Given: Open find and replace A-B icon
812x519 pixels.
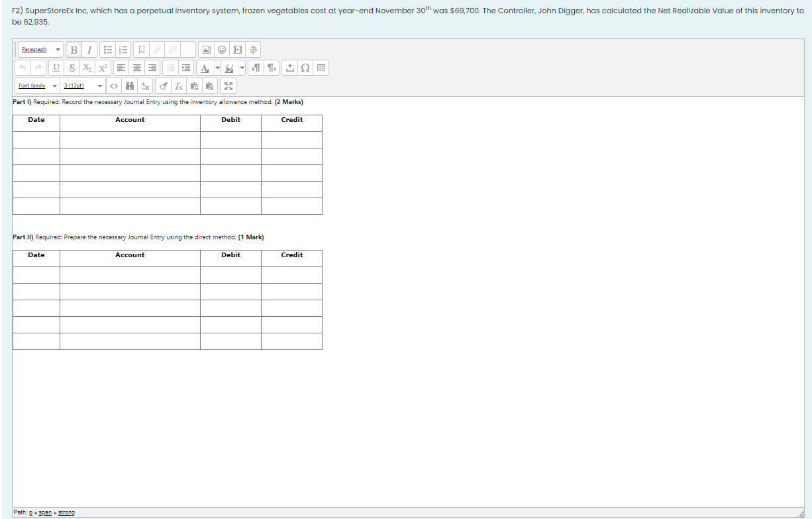Looking at the screenshot, I should pyautogui.click(x=145, y=86).
